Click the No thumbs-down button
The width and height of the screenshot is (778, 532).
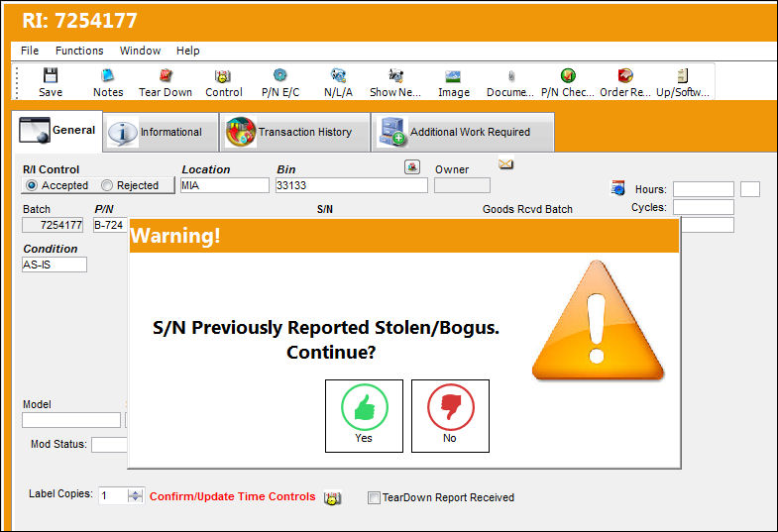pyautogui.click(x=450, y=416)
